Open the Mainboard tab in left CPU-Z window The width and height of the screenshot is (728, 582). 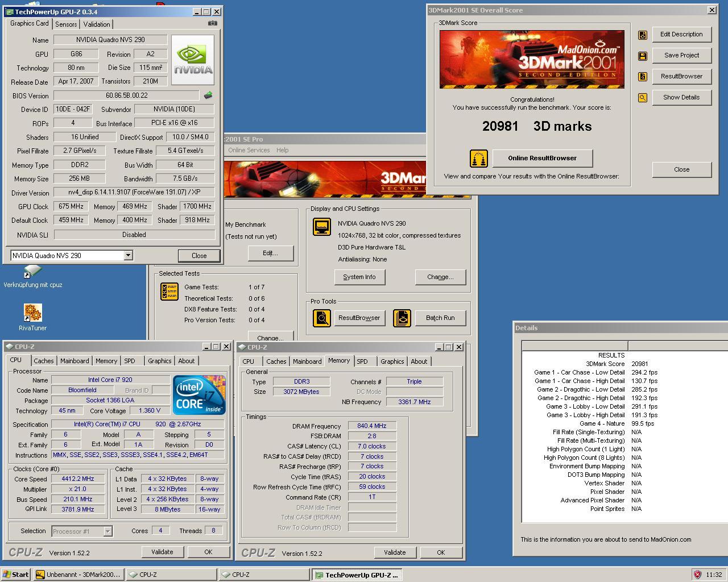click(x=75, y=361)
